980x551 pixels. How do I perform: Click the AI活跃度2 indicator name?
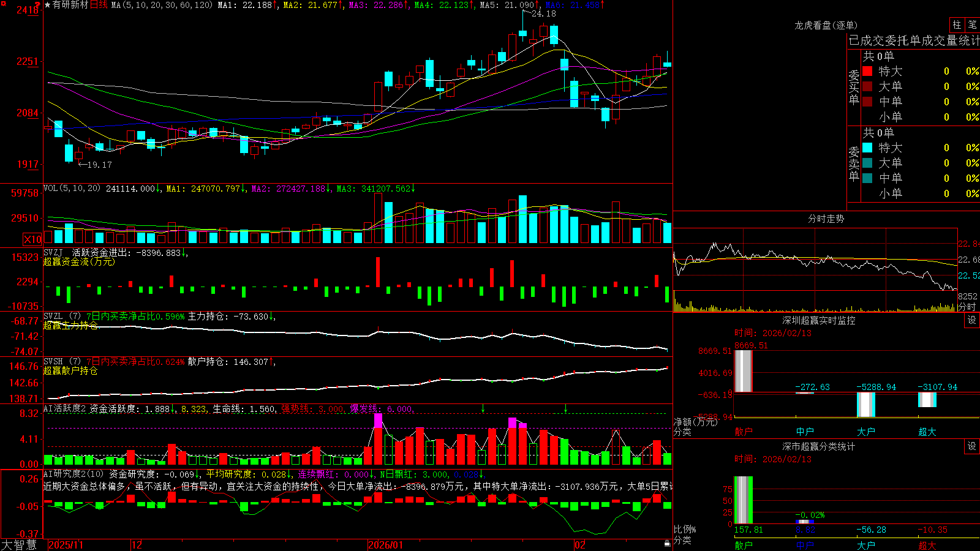pyautogui.click(x=65, y=408)
